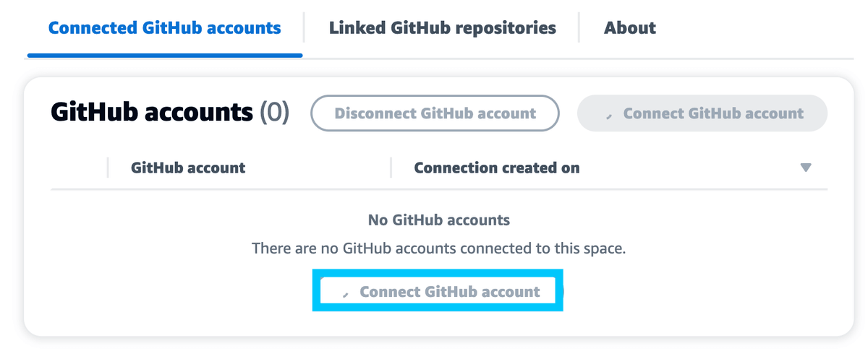
Task: Switch to the Linked GitHub repositories tab
Action: pyautogui.click(x=442, y=28)
